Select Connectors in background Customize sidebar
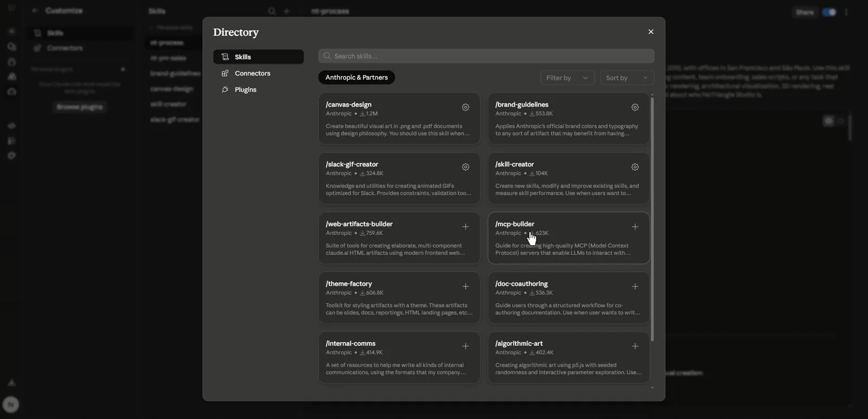The width and height of the screenshot is (868, 419). coord(81,48)
